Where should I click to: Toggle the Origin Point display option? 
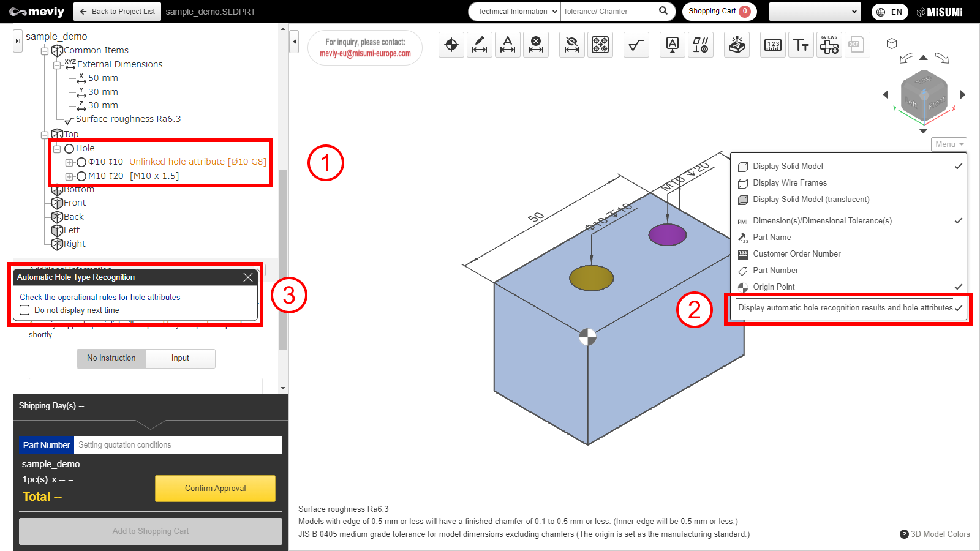(774, 287)
